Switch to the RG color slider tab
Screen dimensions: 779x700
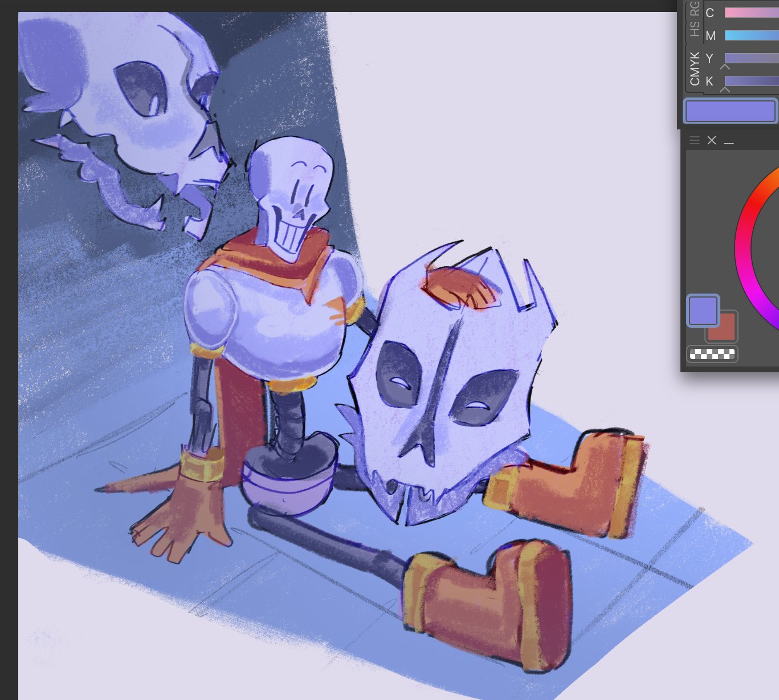[694, 8]
